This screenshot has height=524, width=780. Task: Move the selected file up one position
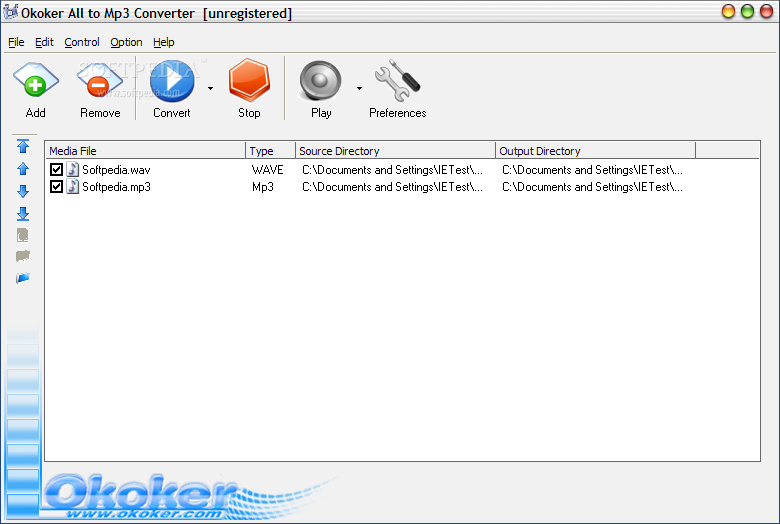point(23,169)
